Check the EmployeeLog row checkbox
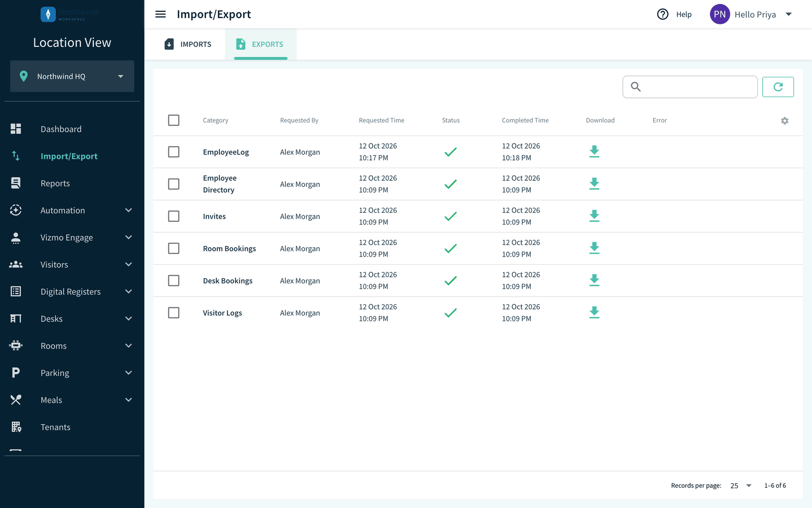Image resolution: width=812 pixels, height=508 pixels. [x=174, y=152]
